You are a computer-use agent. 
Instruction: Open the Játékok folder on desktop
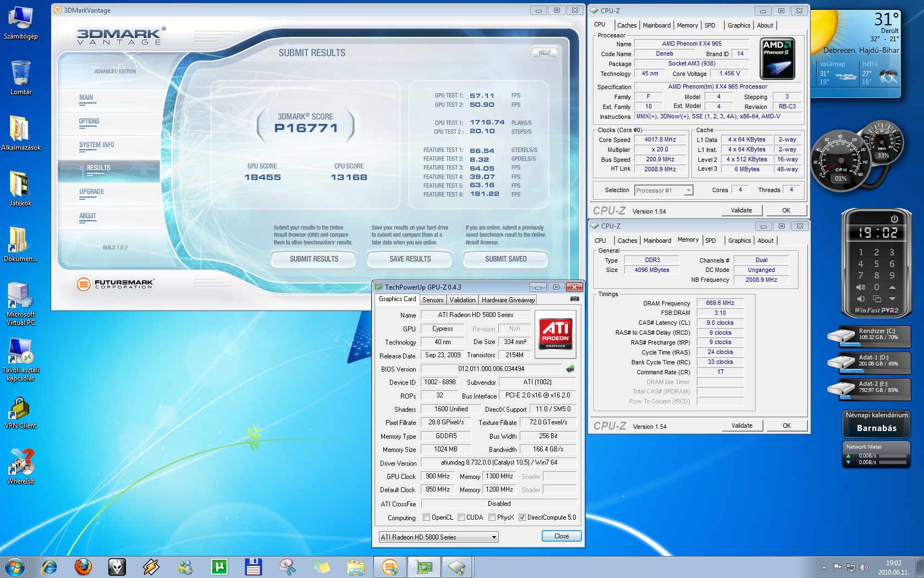[x=20, y=189]
